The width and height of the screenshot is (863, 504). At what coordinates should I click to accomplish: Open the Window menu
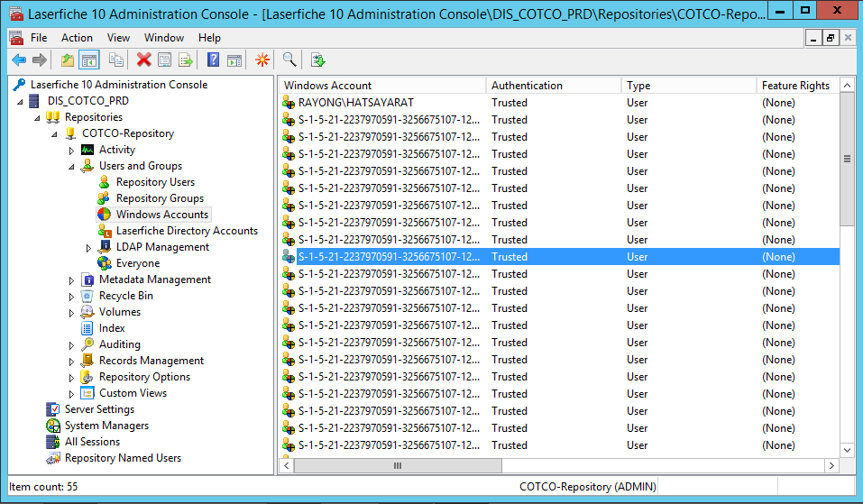(x=164, y=38)
